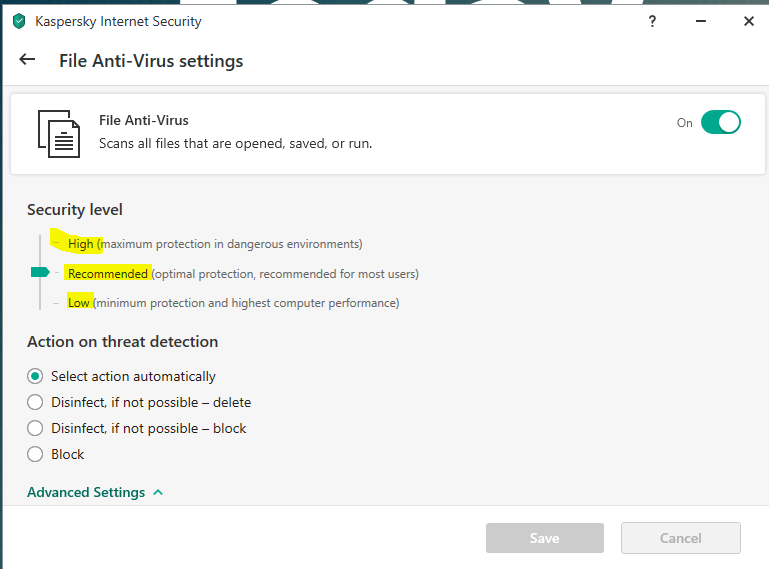This screenshot has width=769, height=569.
Task: Click the Kaspersky shield logo icon
Action: [19, 21]
